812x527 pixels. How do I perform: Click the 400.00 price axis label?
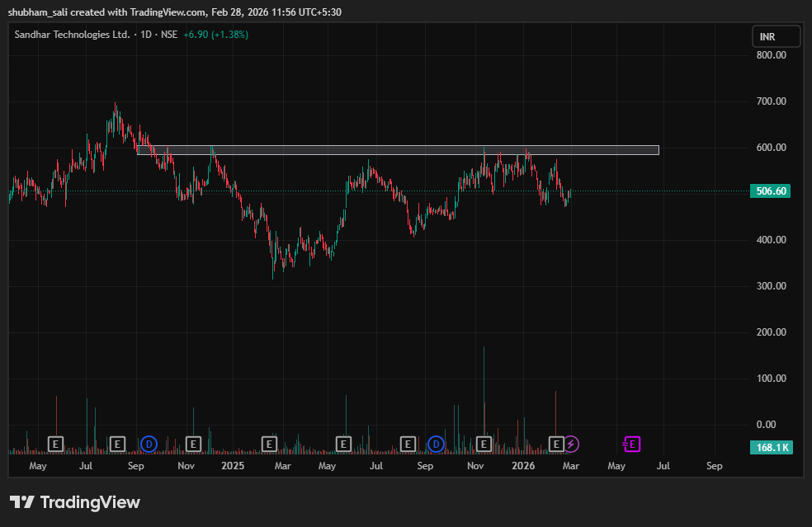point(771,240)
